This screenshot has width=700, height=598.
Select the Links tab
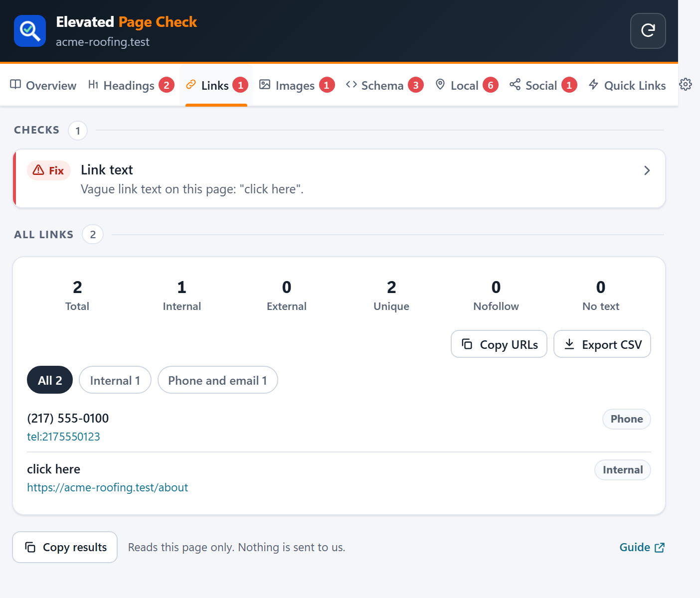coord(216,86)
